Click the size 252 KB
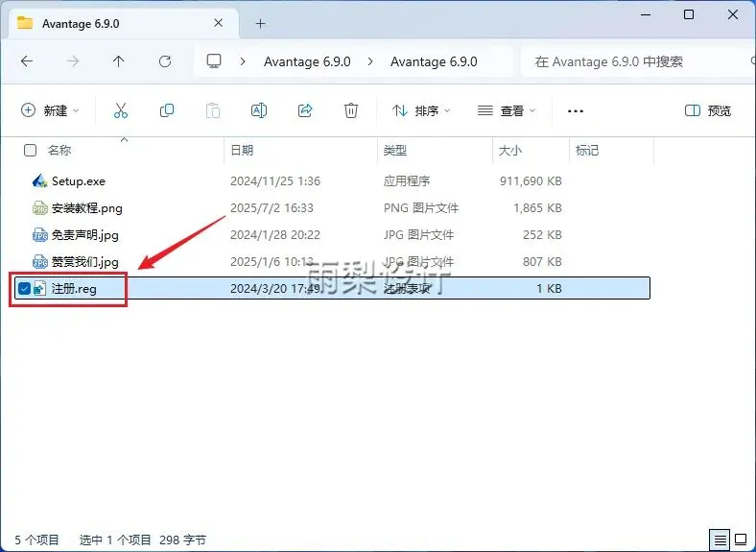This screenshot has height=552, width=756. click(x=542, y=235)
